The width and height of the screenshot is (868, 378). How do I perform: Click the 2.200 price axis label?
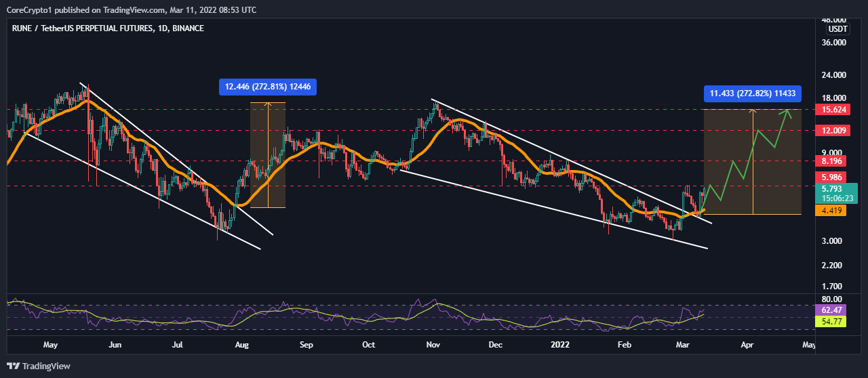833,265
